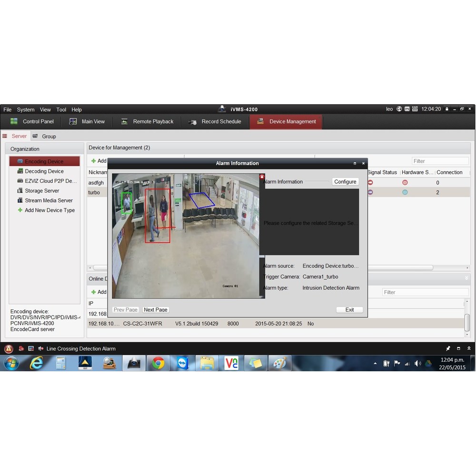Click the Prev Page button
The height and width of the screenshot is (476, 476).
(125, 310)
